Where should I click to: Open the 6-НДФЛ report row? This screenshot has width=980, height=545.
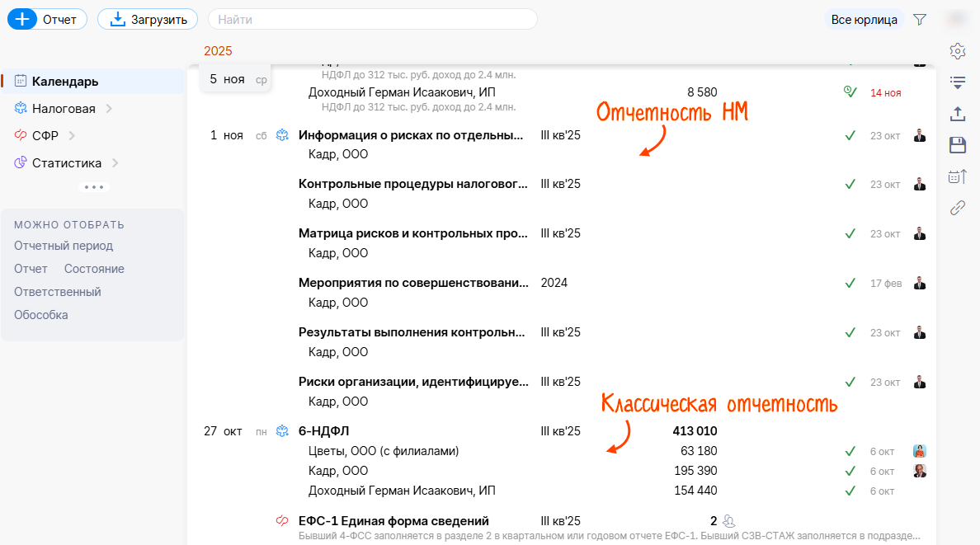324,430
